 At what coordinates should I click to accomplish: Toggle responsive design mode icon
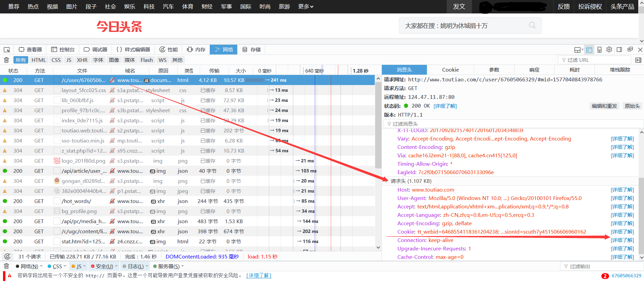pyautogui.click(x=599, y=50)
